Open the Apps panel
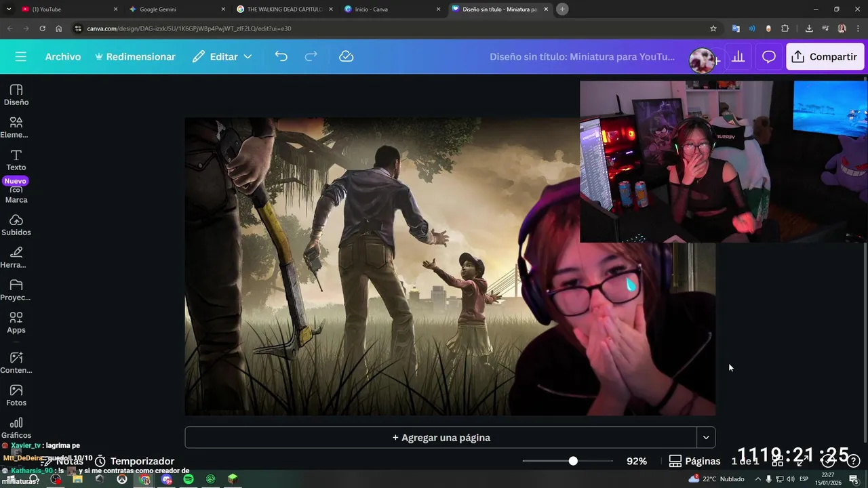This screenshot has width=868, height=488. click(16, 323)
